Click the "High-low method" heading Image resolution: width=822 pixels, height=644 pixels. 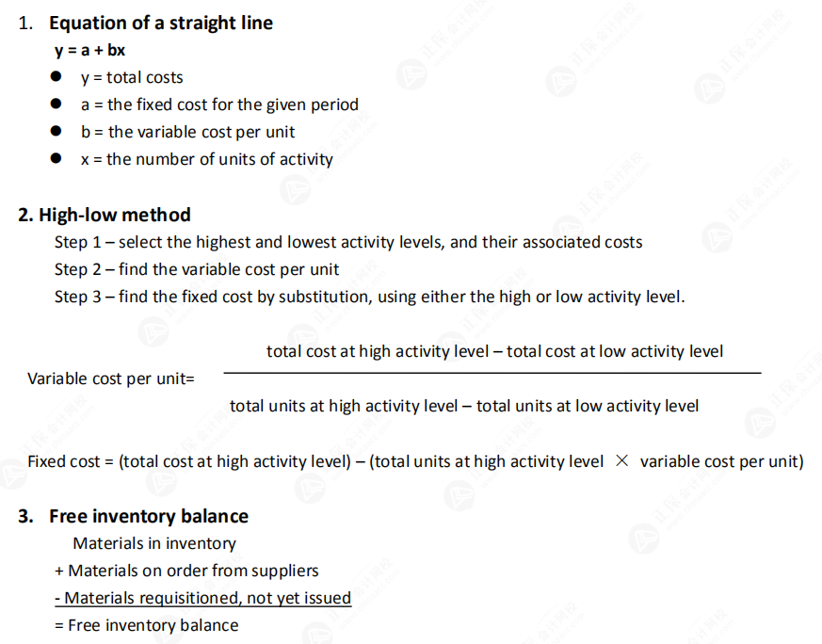click(x=105, y=215)
